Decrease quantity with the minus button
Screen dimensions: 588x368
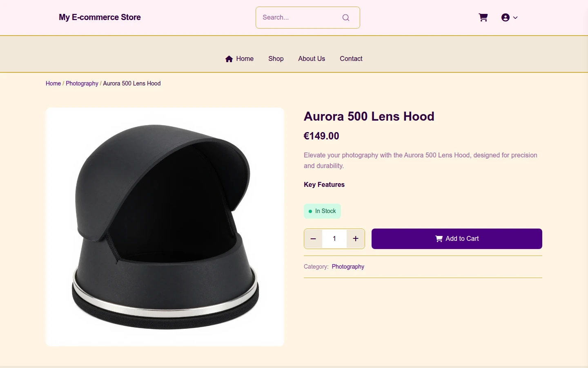tap(313, 239)
